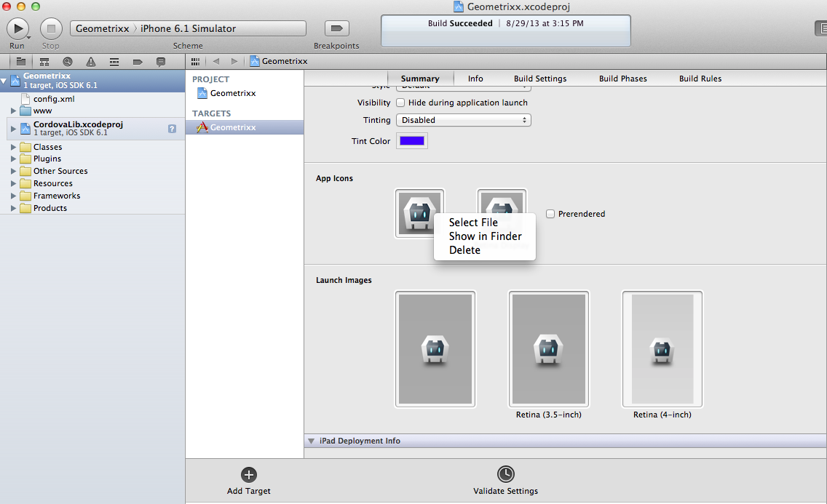Go forward with the right arrow
827x504 pixels.
coord(234,61)
